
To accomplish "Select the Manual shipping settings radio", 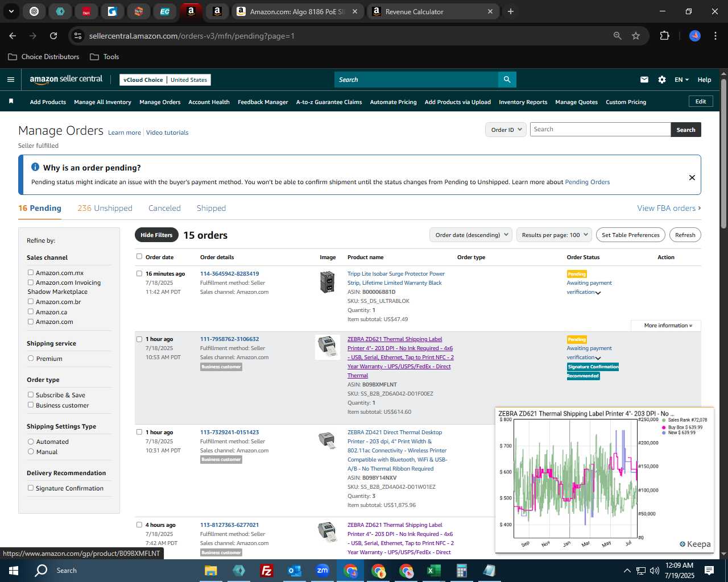I will click(31, 452).
